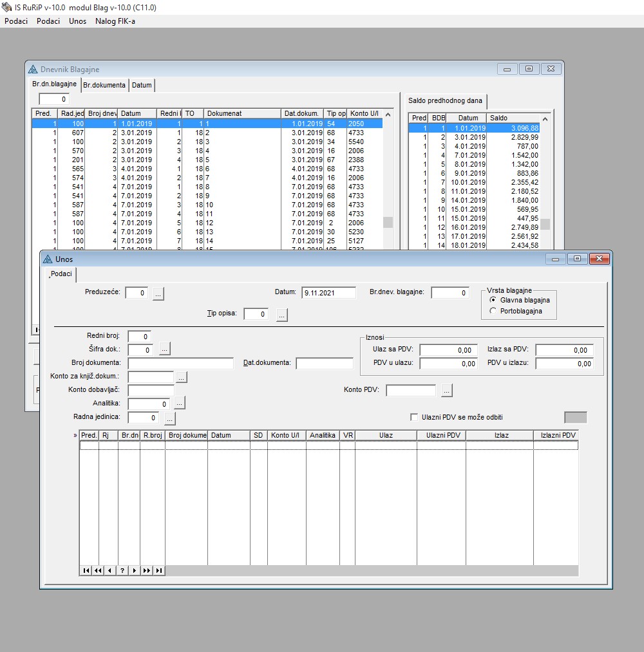Click the Datum column header in Saldo table
The width and height of the screenshot is (644, 652).
point(468,118)
